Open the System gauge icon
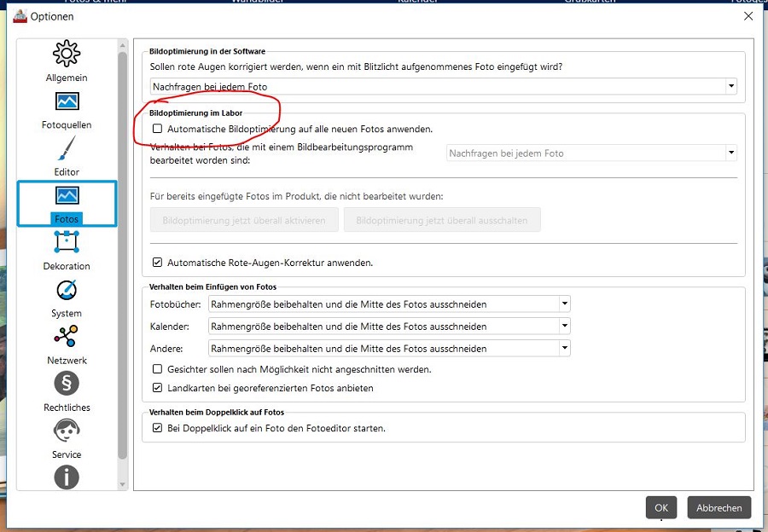Image resolution: width=768 pixels, height=532 pixels. pos(67,290)
